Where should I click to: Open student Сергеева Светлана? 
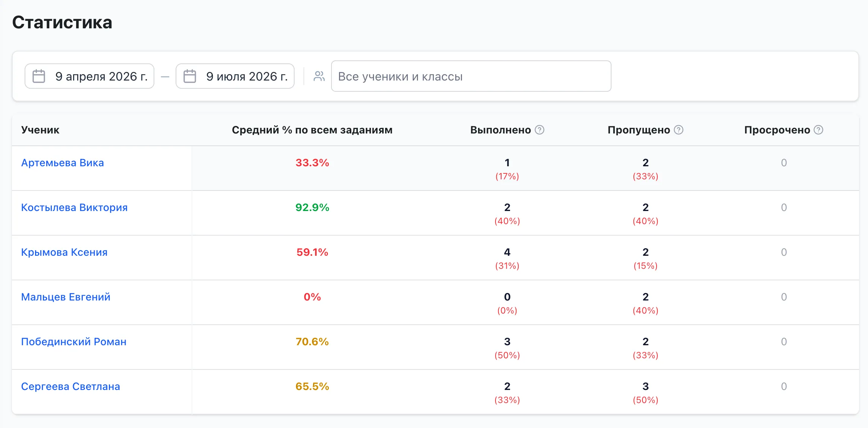point(70,387)
